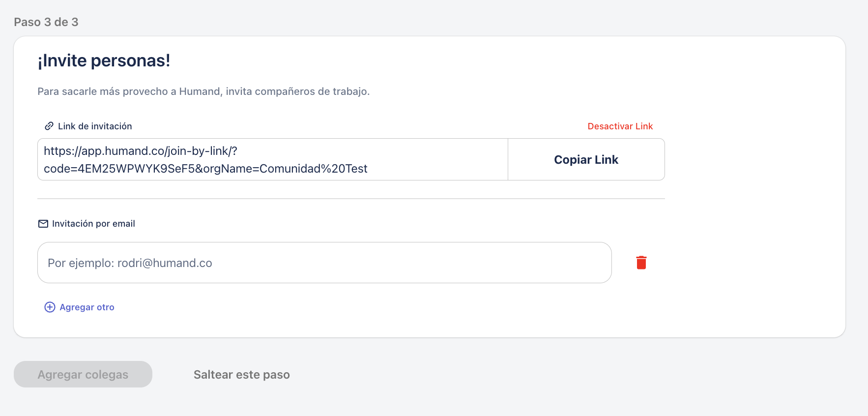
Task: Click the circled plus icon
Action: click(x=50, y=307)
